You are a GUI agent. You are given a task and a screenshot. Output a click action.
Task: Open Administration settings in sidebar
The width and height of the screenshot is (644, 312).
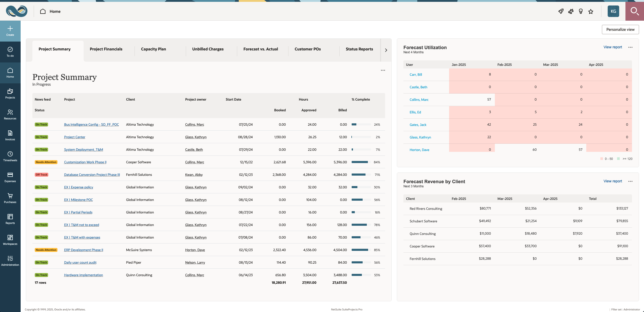[10, 261]
